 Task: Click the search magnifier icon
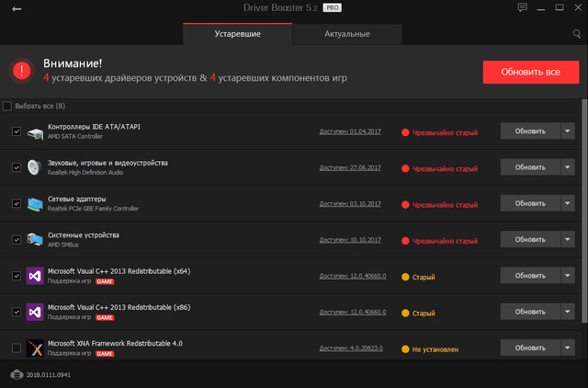tap(577, 34)
